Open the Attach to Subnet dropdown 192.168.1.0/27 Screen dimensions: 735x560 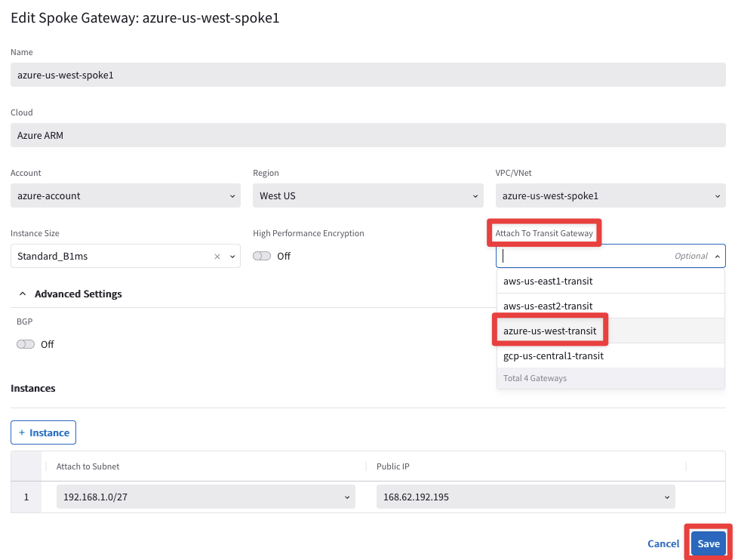tap(205, 497)
